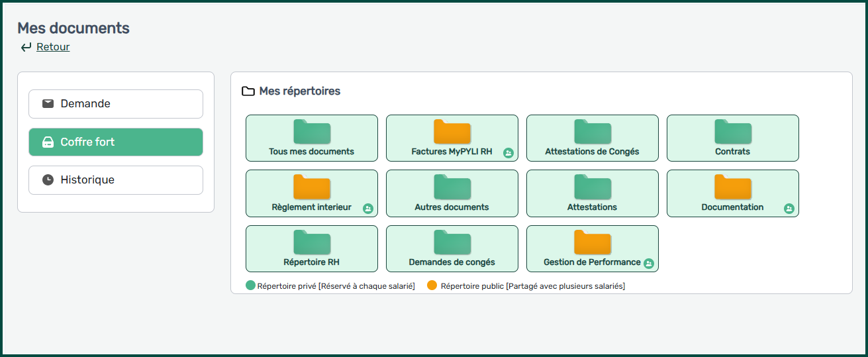Click shared users badge on Factures MyPYLI RH
This screenshot has width=868, height=357.
(508, 153)
